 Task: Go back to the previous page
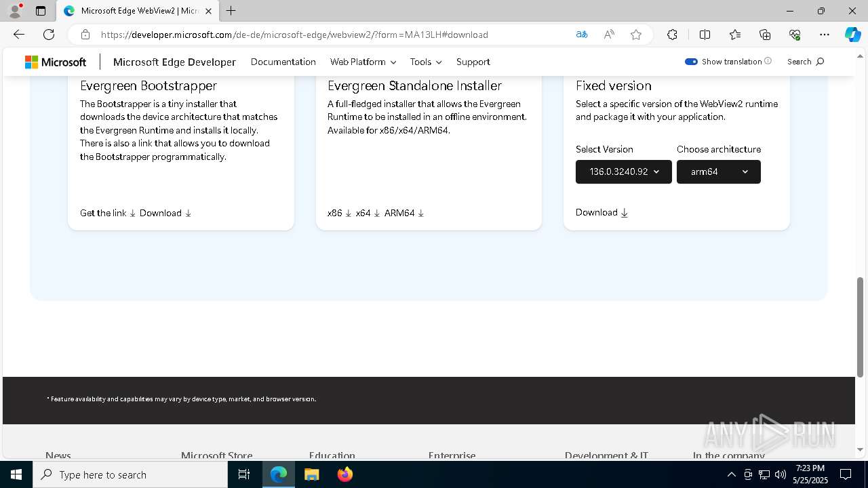coord(19,35)
